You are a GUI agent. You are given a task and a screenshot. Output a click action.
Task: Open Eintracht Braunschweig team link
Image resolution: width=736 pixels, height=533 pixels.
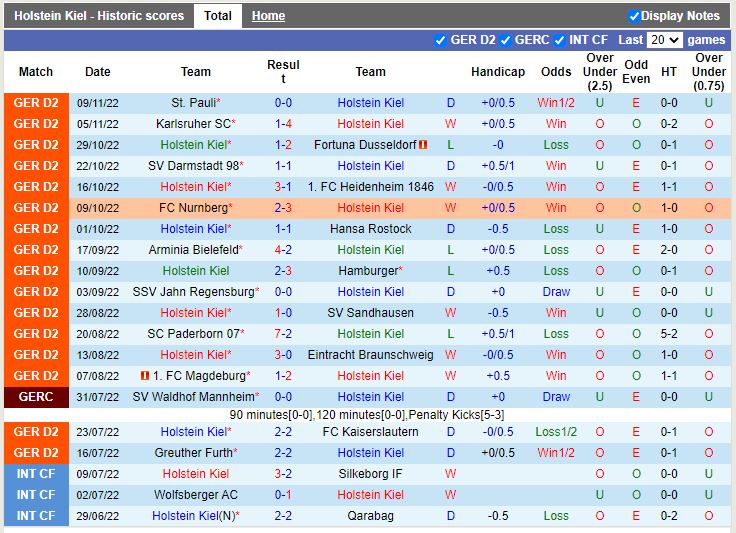tap(370, 355)
